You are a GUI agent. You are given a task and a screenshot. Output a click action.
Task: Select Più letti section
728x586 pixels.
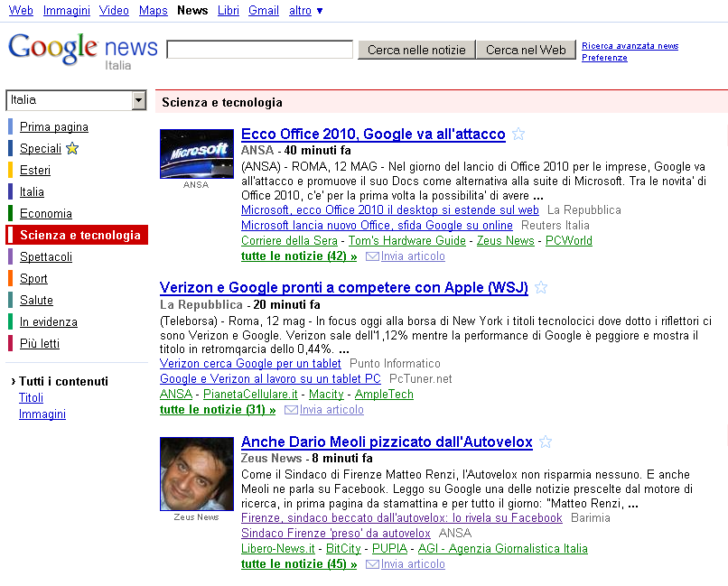40,343
